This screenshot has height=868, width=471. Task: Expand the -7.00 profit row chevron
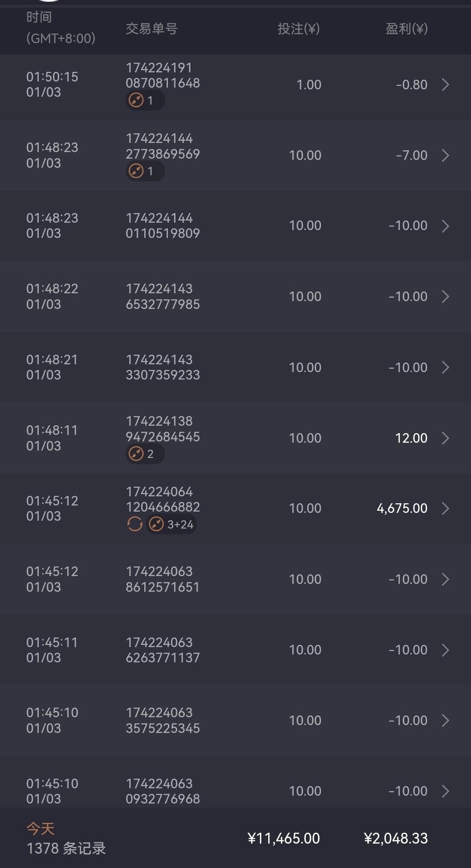(445, 155)
